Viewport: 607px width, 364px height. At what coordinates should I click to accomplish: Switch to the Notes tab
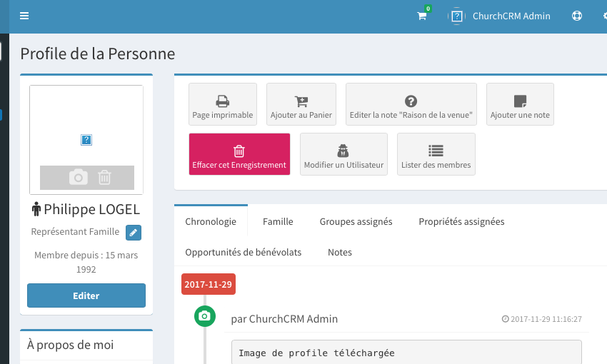tap(339, 252)
